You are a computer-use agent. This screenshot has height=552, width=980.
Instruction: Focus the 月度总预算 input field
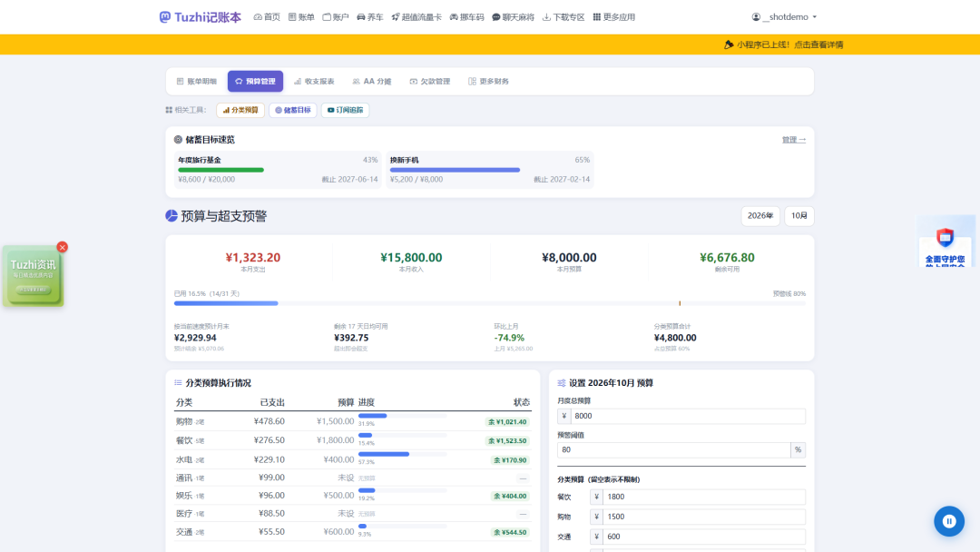tap(688, 417)
